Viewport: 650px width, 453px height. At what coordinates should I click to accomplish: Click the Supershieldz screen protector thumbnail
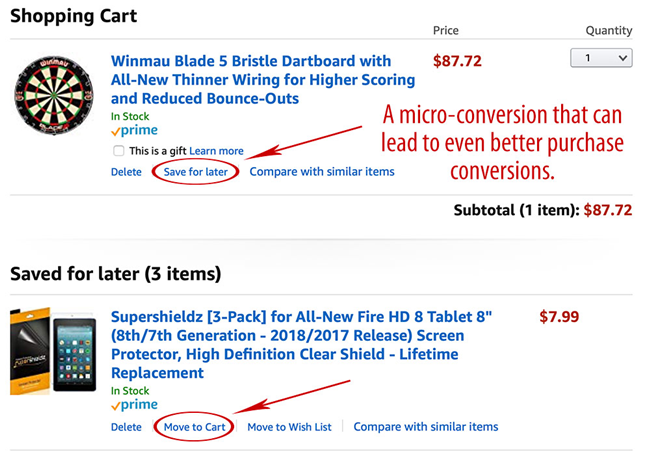click(53, 357)
